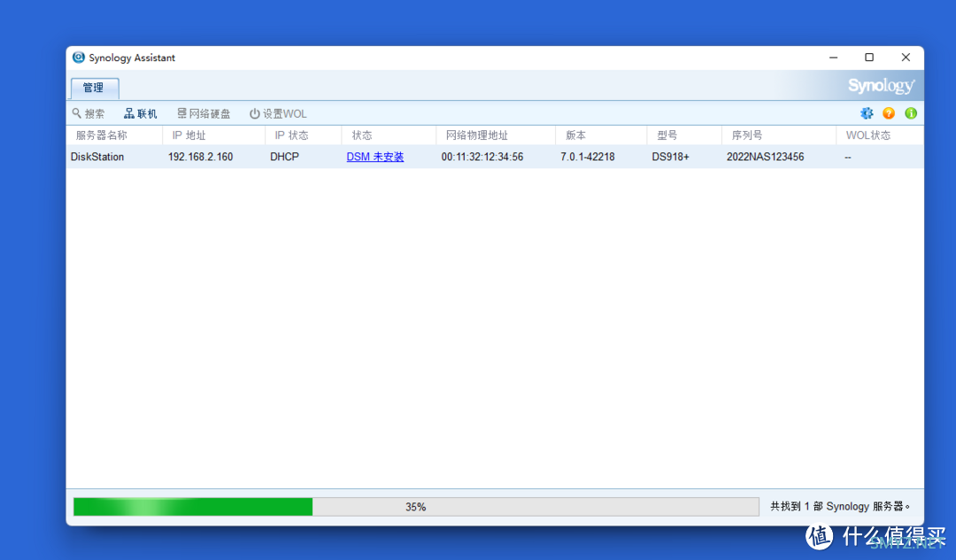Image resolution: width=956 pixels, height=560 pixels.
Task: Sort by the 网络物理地址 column header
Action: 496,135
